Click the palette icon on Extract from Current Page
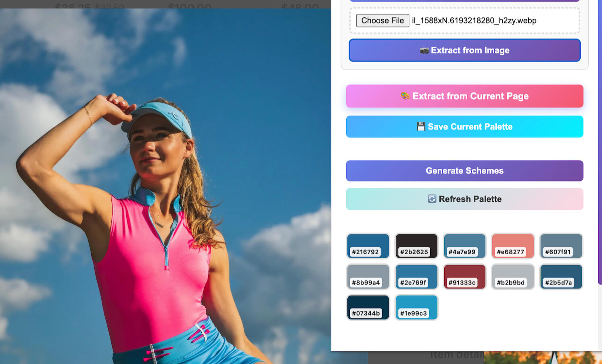 pyautogui.click(x=405, y=96)
